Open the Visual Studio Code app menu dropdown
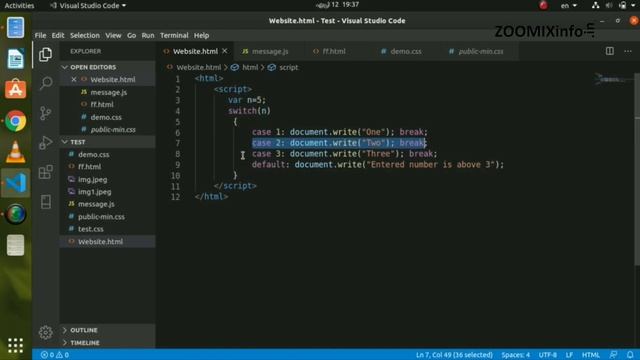 88,5
